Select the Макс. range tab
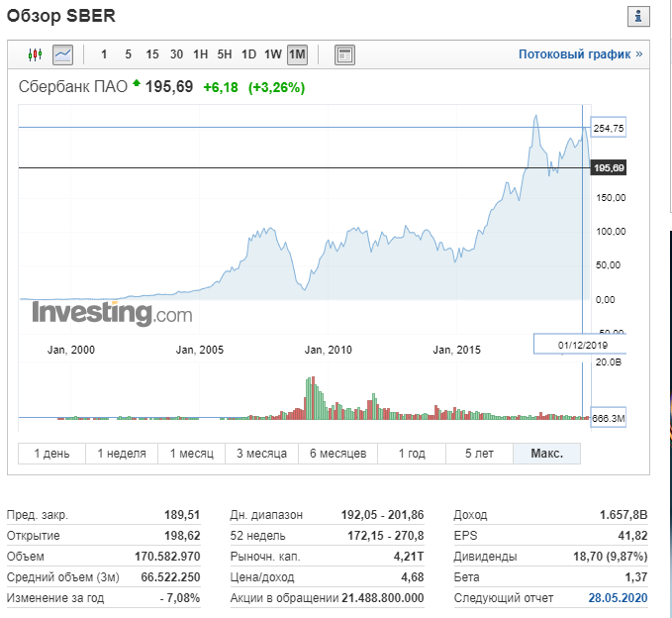Screen dimensions: 672x618 coord(547,454)
